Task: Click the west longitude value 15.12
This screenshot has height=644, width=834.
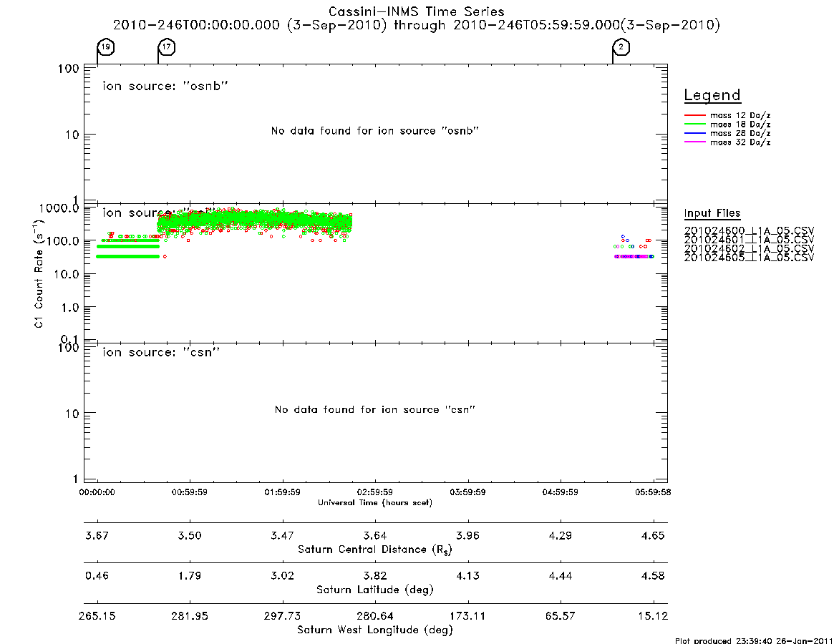Action: [653, 616]
